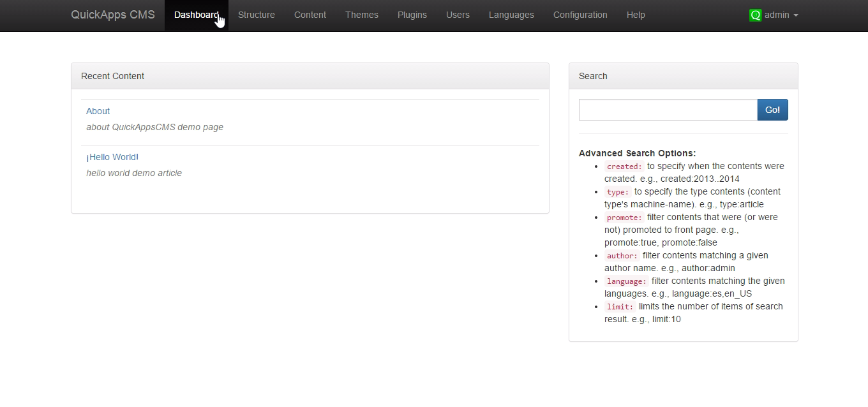
Task: Click the "limit:" search option tag
Action: [619, 307]
